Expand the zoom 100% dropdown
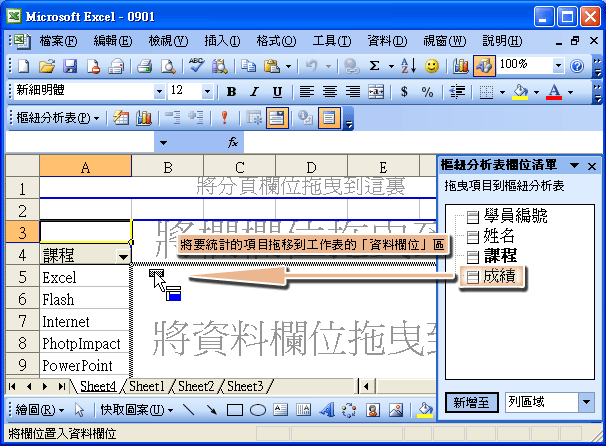Screen dimensions: 606x446 tap(558, 66)
